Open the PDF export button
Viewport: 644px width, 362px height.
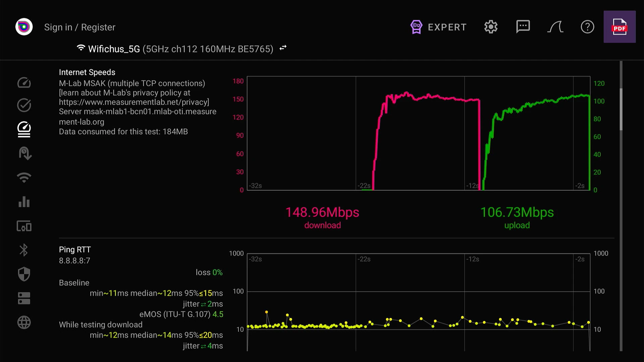tap(619, 27)
